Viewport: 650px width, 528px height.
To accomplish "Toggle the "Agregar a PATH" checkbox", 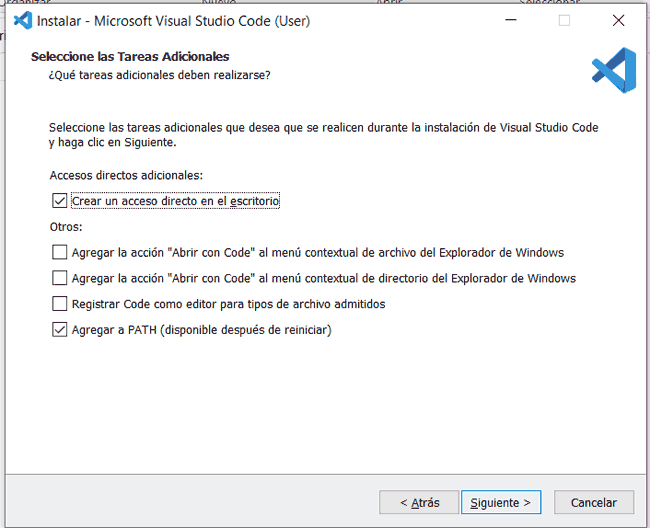I will (60, 330).
